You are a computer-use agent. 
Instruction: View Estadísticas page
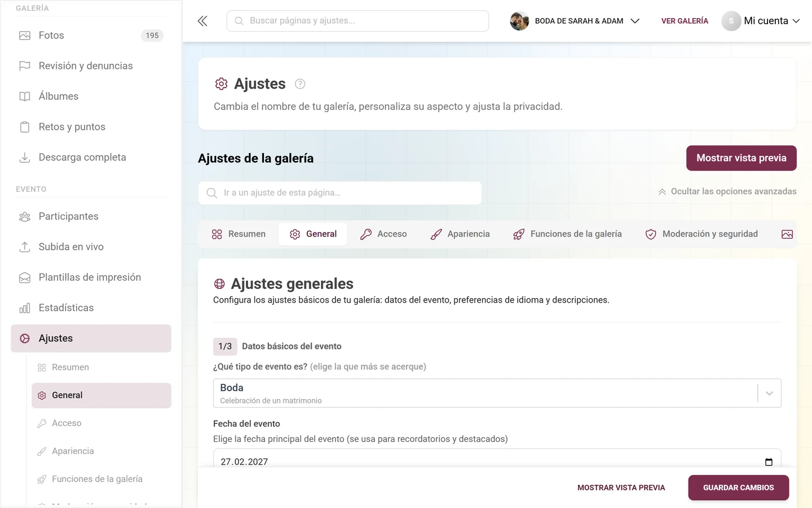(x=91, y=308)
